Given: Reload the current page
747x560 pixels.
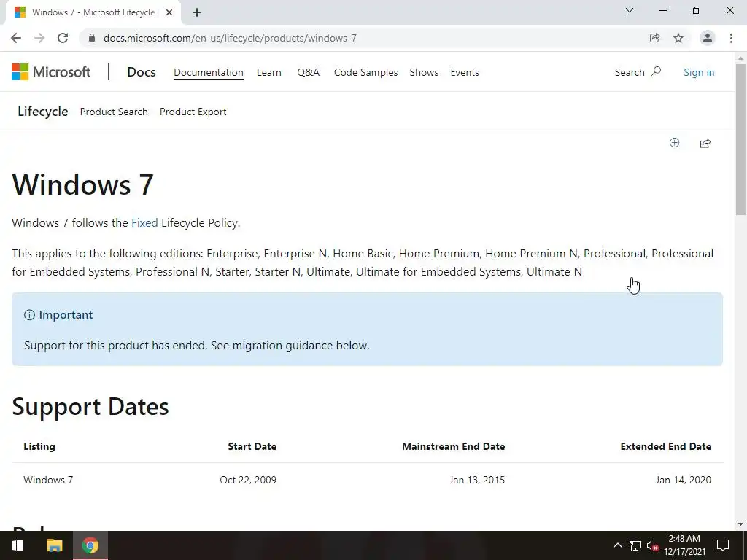Looking at the screenshot, I should pyautogui.click(x=63, y=38).
